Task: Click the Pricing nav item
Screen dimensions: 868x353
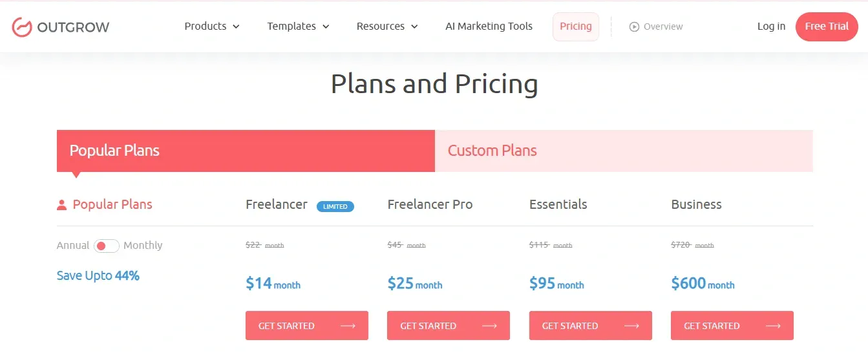Action: tap(576, 27)
